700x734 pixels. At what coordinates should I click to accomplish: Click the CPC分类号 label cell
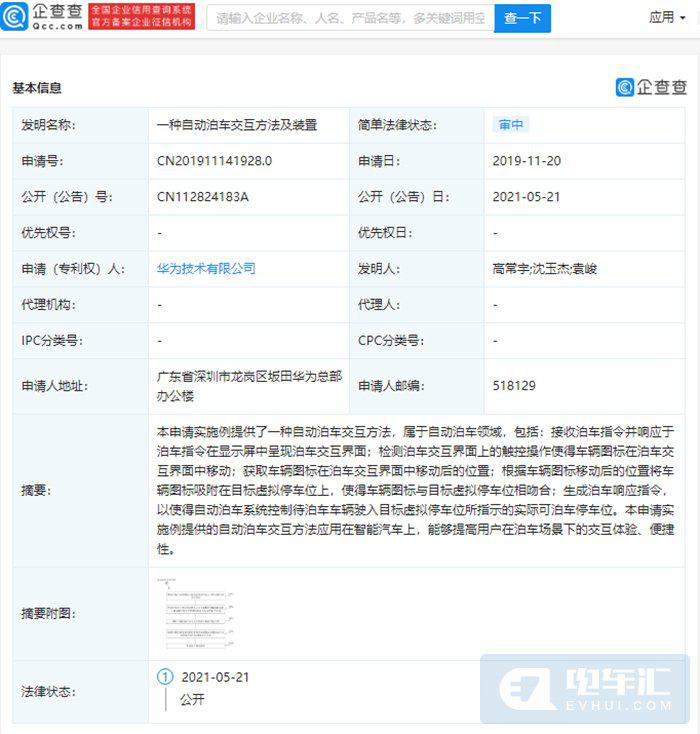(x=417, y=341)
